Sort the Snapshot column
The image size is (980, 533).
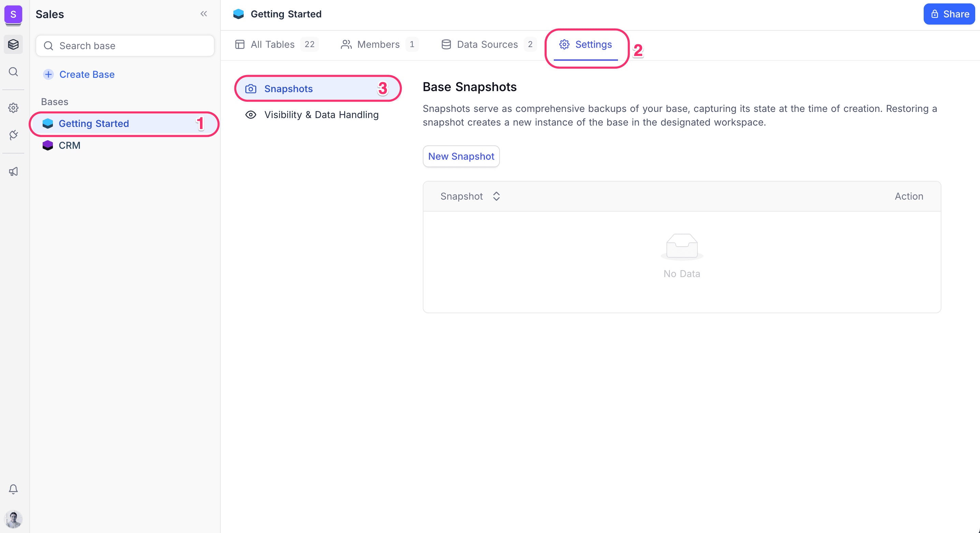tap(496, 196)
